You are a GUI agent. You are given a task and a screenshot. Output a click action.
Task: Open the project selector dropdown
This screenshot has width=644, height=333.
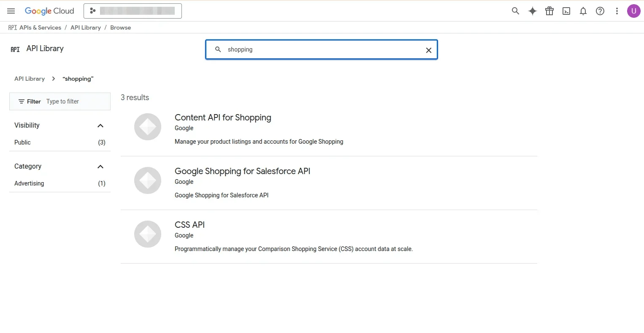coord(133,11)
